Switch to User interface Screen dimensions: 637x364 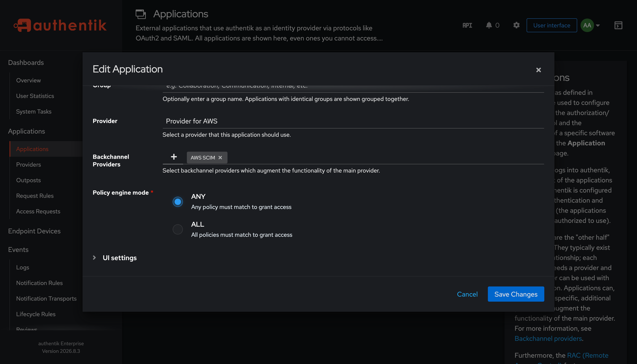coord(552,25)
